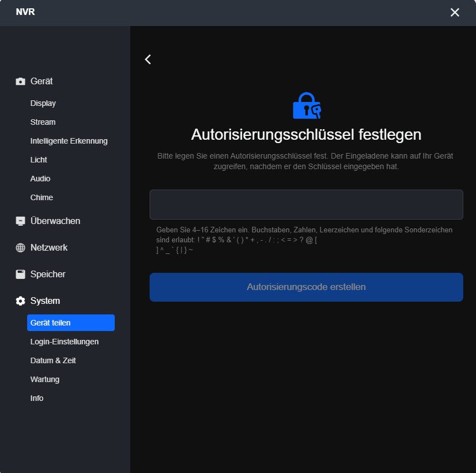Click the blue lock and key icon
This screenshot has width=476, height=473.
[306, 105]
